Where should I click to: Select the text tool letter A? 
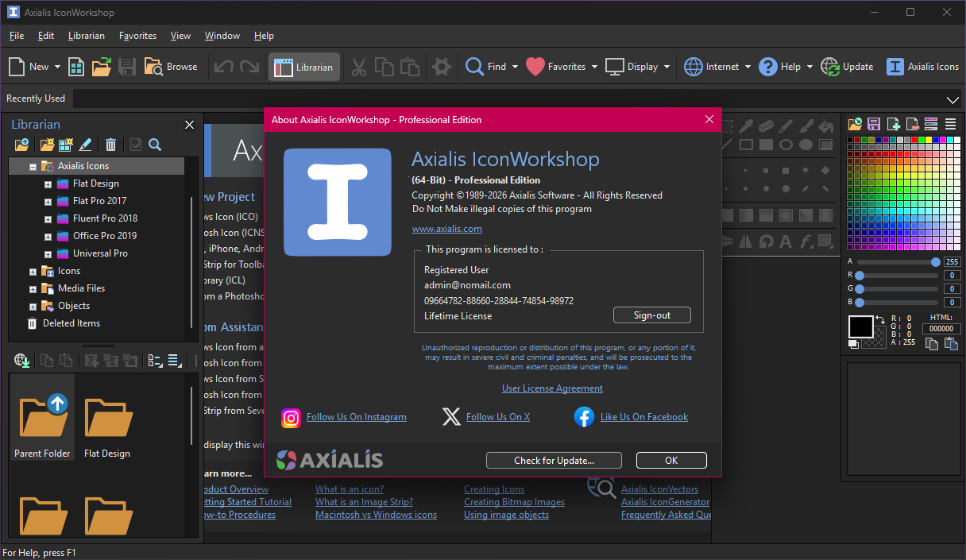tap(786, 241)
